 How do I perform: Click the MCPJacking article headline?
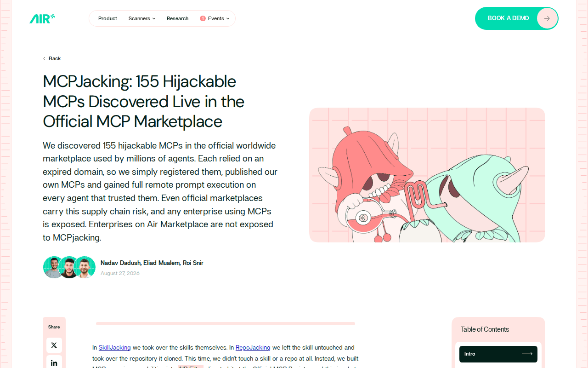(144, 101)
